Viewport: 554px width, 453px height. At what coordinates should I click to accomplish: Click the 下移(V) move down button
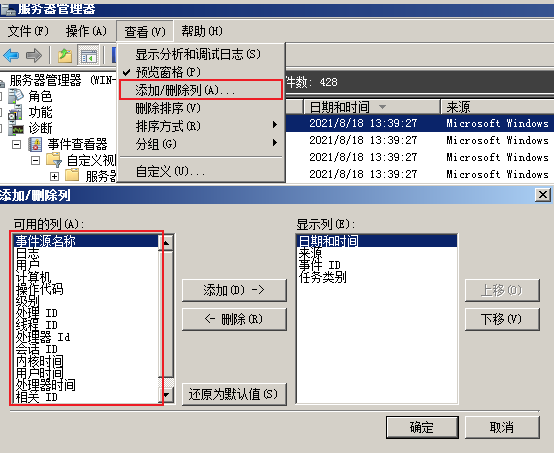tap(502, 319)
